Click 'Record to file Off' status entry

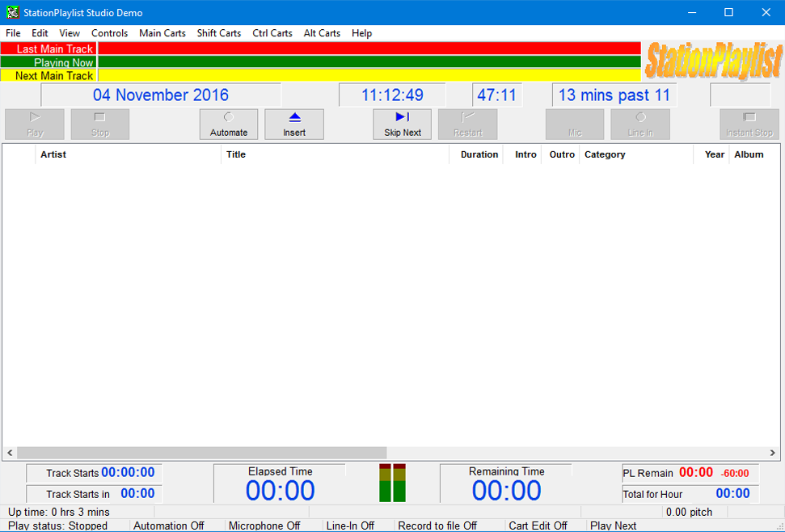(437, 526)
